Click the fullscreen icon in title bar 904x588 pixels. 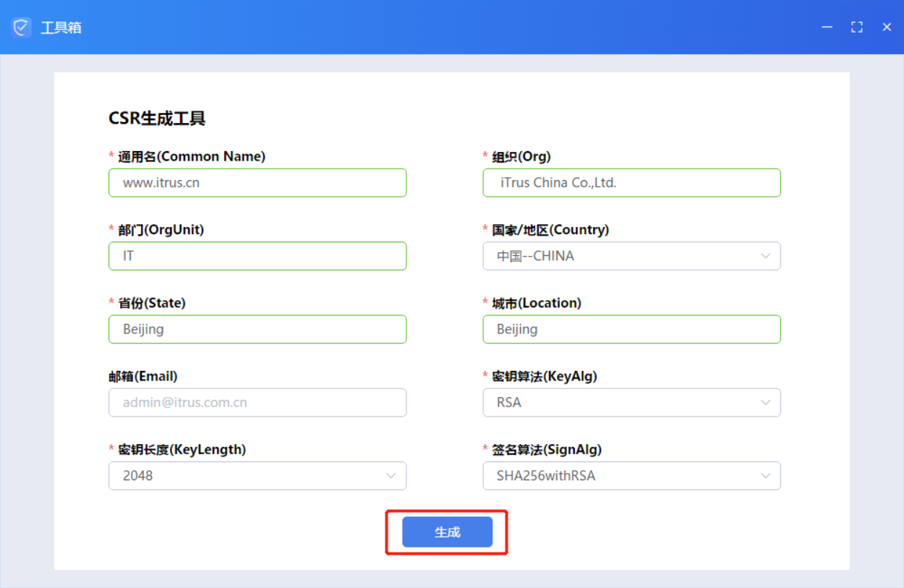(x=856, y=27)
